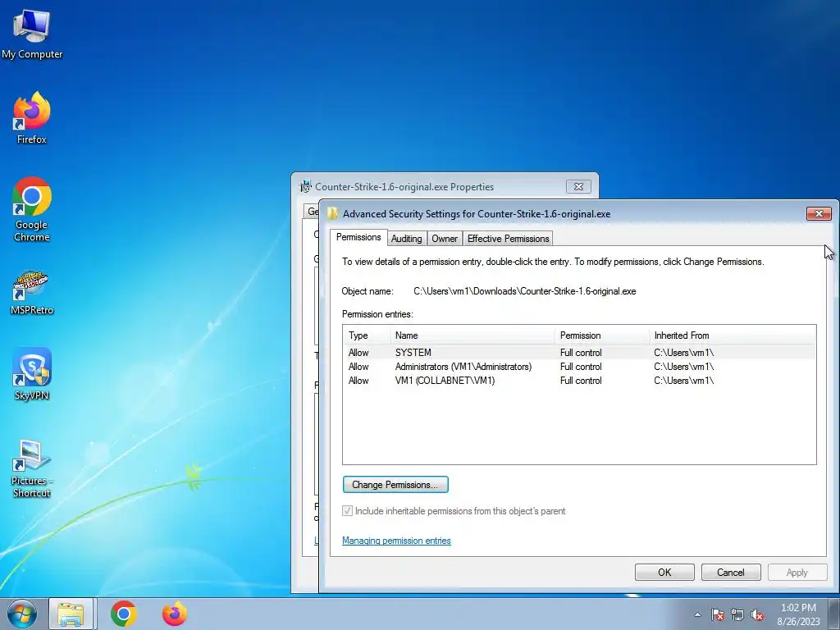Screen dimensions: 840x630
Task: Select the SYSTEM permission entry
Action: pyautogui.click(x=579, y=353)
